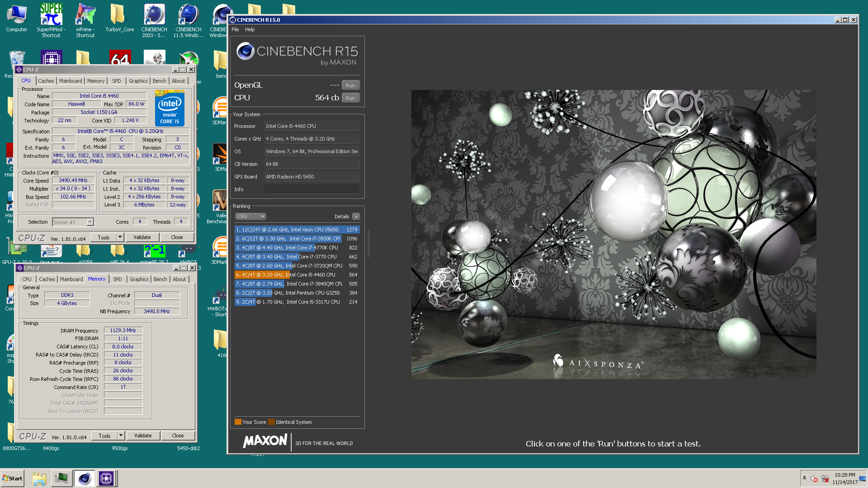The image size is (868, 488).
Task: Click Tools button in bottom CPU-Z window
Action: click(104, 436)
